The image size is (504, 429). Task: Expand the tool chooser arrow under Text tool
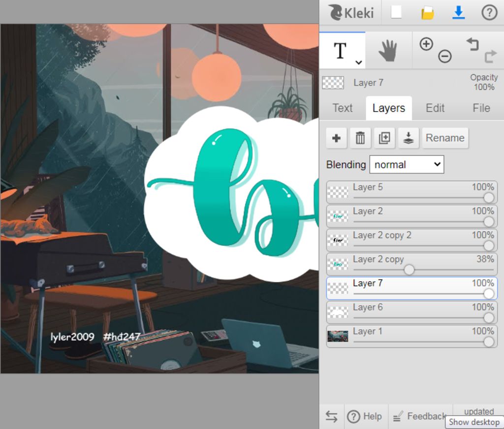pyautogui.click(x=359, y=62)
